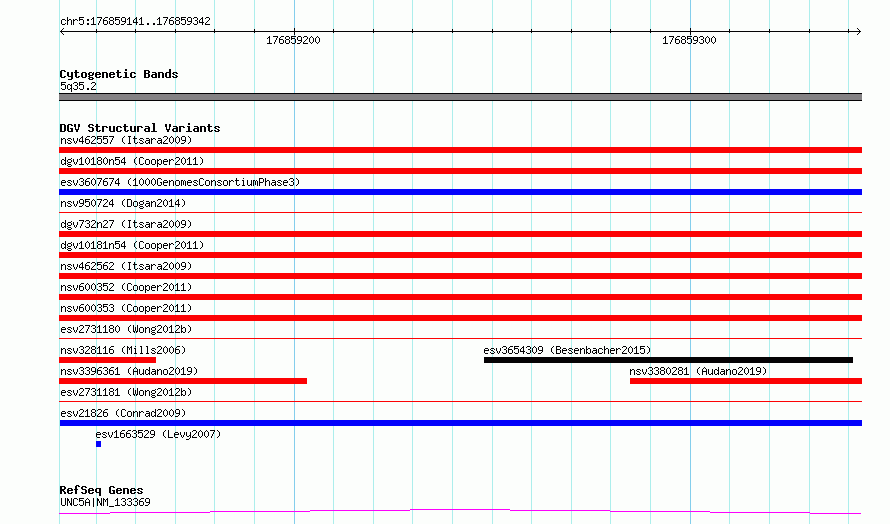The height and width of the screenshot is (524, 890).
Task: Click the 5q35.2 band label
Action: point(78,86)
